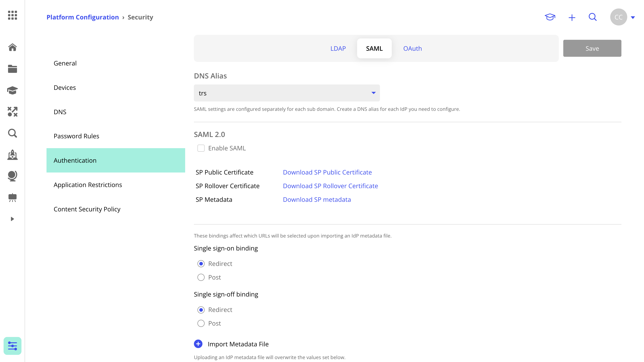Switch to the OAuth tab
Image resolution: width=644 pixels, height=362 pixels.
tap(412, 48)
